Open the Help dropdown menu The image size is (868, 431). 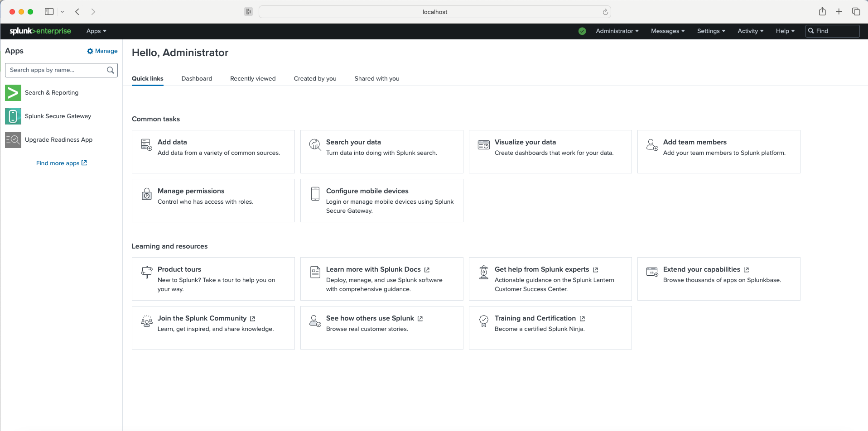pyautogui.click(x=785, y=31)
